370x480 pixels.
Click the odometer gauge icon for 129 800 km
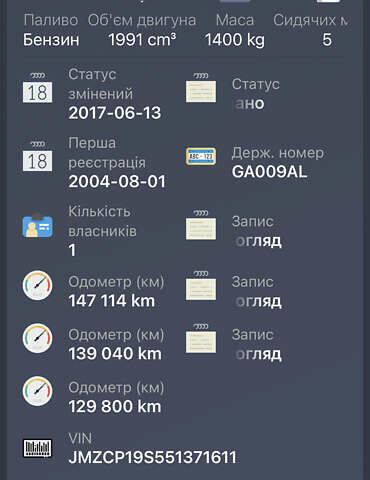click(38, 391)
